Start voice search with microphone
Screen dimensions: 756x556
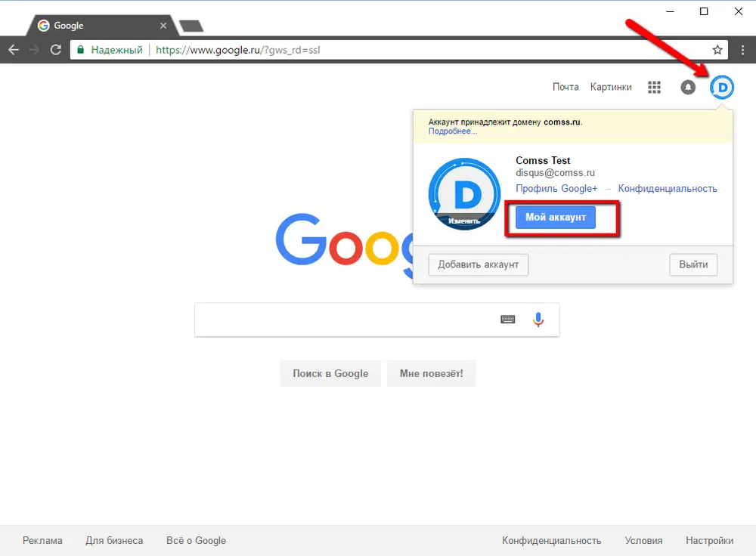[538, 320]
